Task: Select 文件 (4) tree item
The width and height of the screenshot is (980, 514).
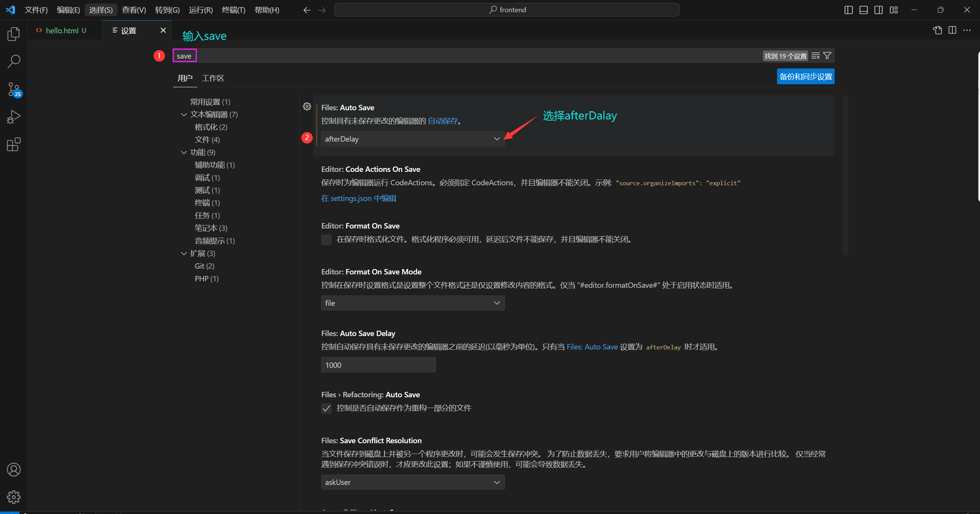Action: (207, 140)
